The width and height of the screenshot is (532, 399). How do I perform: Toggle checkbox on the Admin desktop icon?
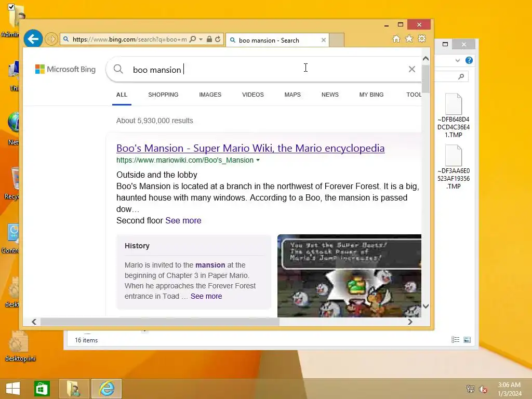pyautogui.click(x=11, y=7)
